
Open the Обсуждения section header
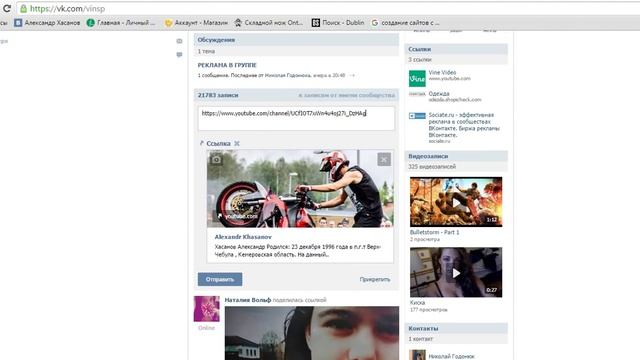coord(296,40)
